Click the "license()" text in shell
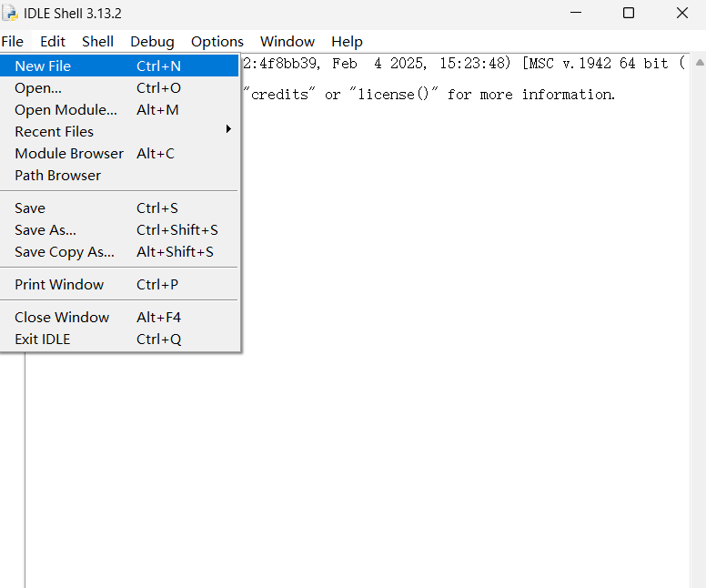The width and height of the screenshot is (706, 588). (x=394, y=94)
